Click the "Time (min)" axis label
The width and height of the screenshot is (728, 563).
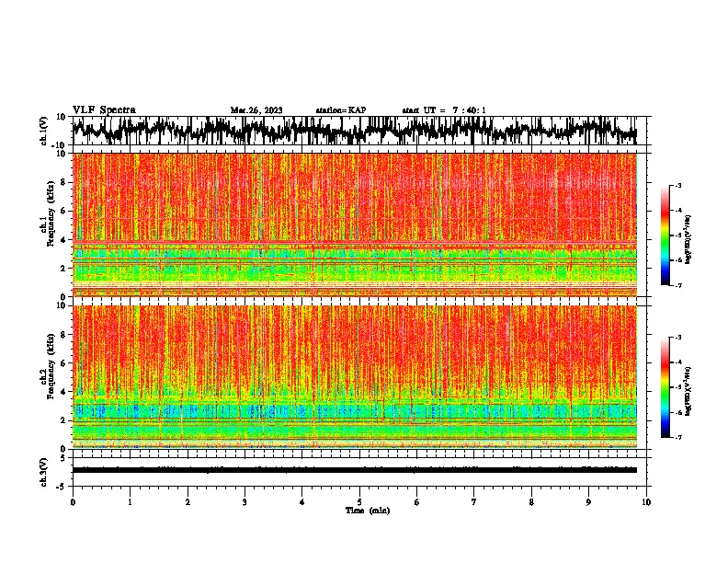click(x=368, y=511)
